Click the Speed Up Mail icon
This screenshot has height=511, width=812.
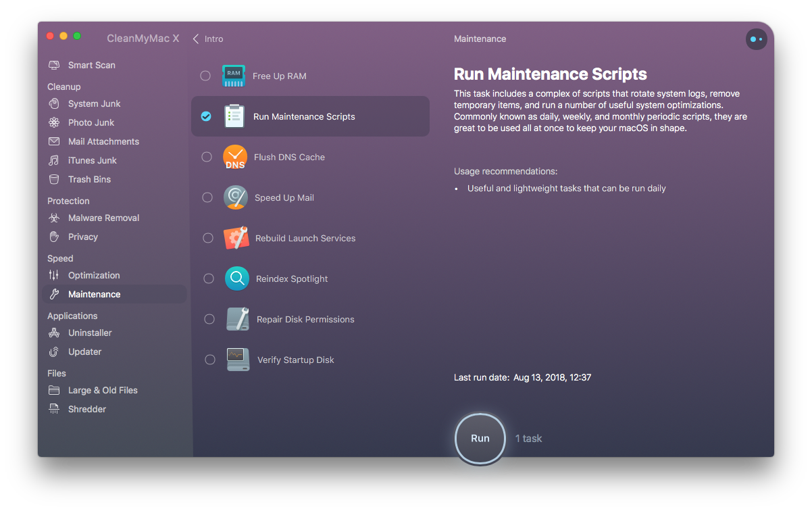[x=236, y=197]
